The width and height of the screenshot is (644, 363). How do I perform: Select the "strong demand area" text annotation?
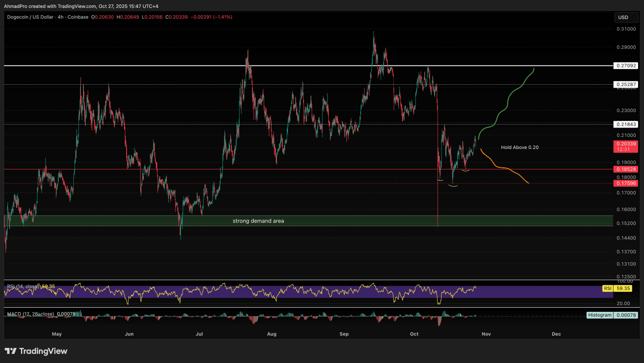(x=258, y=221)
